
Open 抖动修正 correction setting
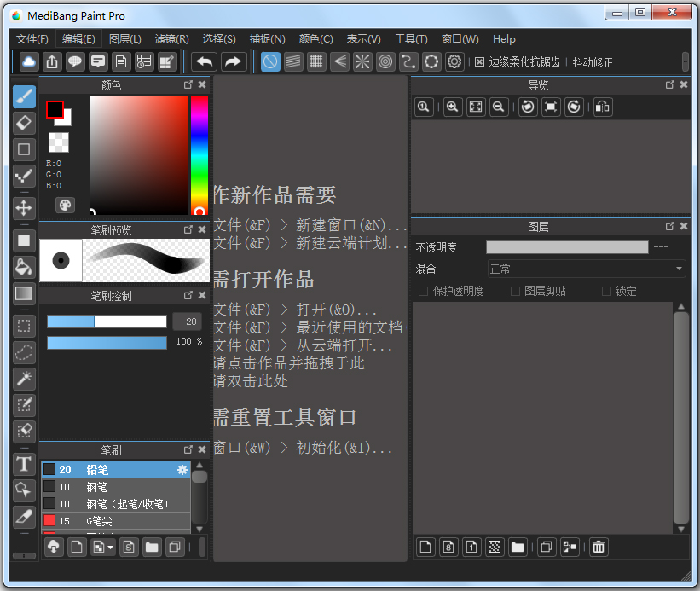[x=593, y=62]
